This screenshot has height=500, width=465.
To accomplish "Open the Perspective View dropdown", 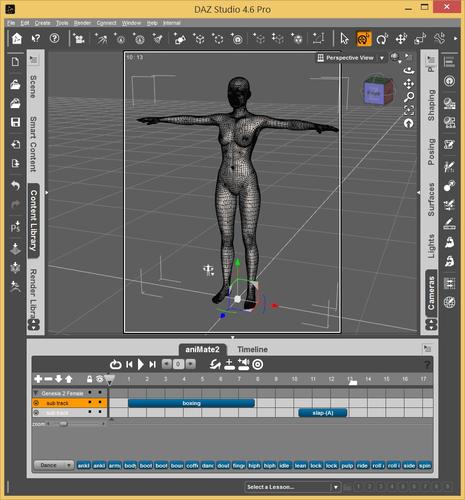I will tap(351, 58).
